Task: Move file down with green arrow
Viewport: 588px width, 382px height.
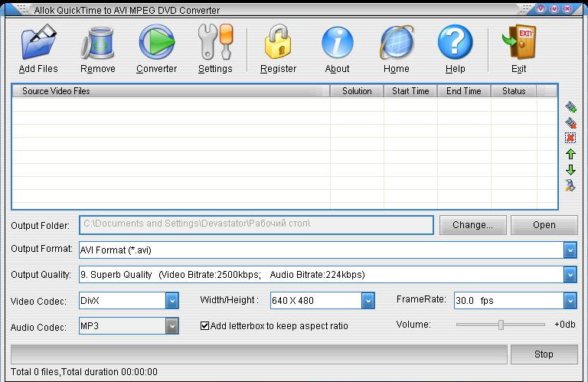Action: coord(570,170)
